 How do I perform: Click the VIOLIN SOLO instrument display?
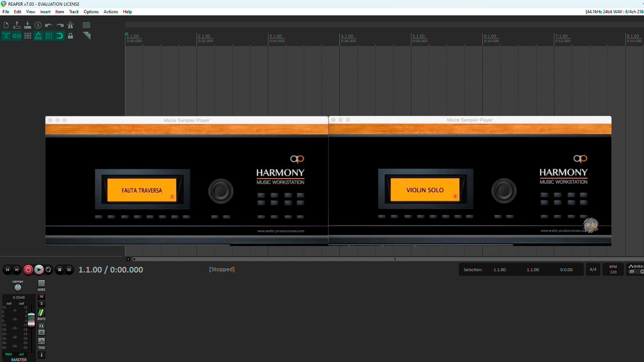point(425,190)
